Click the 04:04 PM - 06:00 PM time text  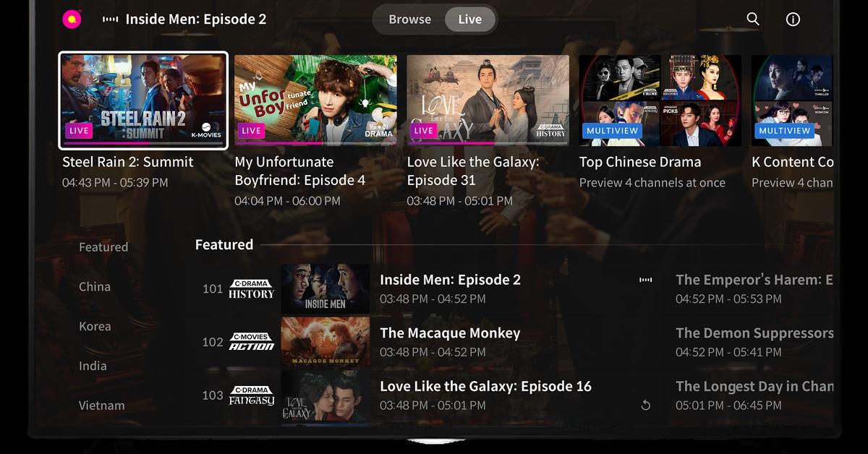288,201
